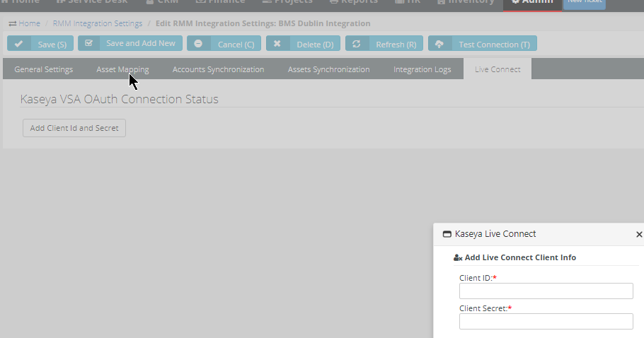Click Add Client Id and Secret button
This screenshot has height=338, width=644.
click(x=74, y=128)
